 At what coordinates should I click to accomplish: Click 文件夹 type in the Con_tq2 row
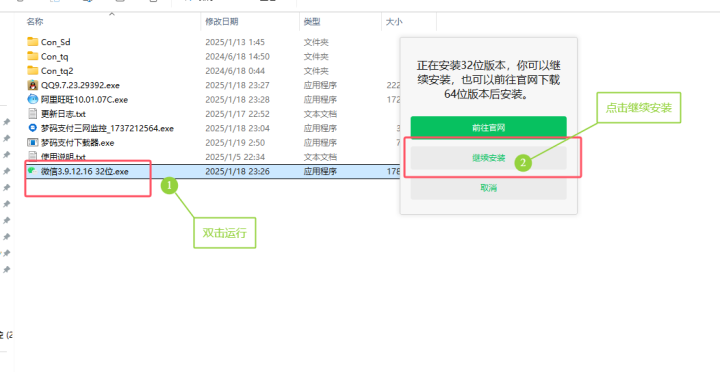coord(316,71)
